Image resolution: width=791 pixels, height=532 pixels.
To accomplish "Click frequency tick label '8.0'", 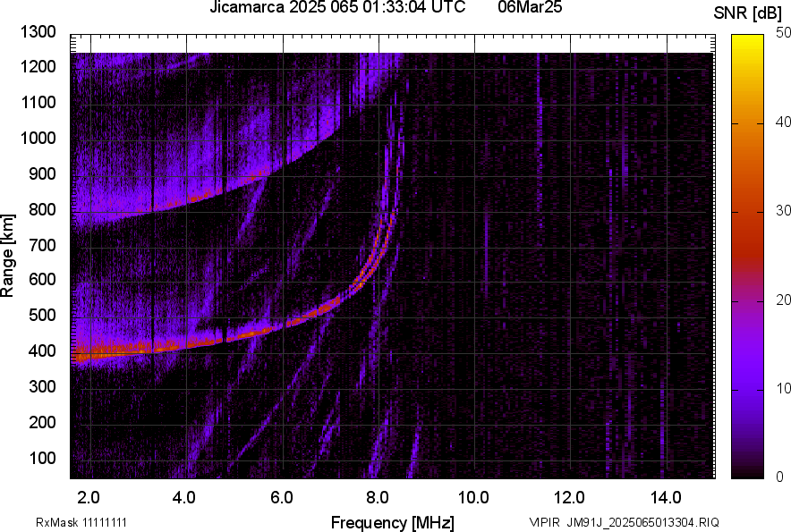I will (x=378, y=498).
